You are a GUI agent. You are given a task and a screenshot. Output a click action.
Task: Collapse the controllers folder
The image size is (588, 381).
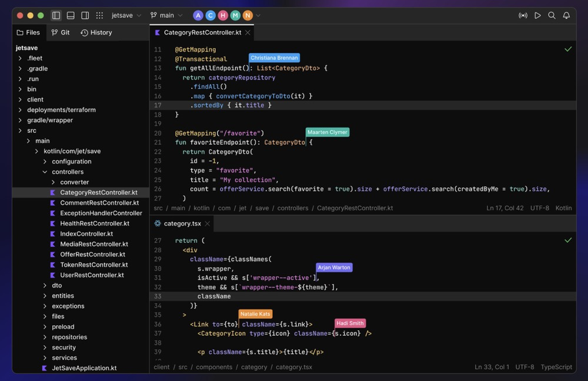pos(68,172)
